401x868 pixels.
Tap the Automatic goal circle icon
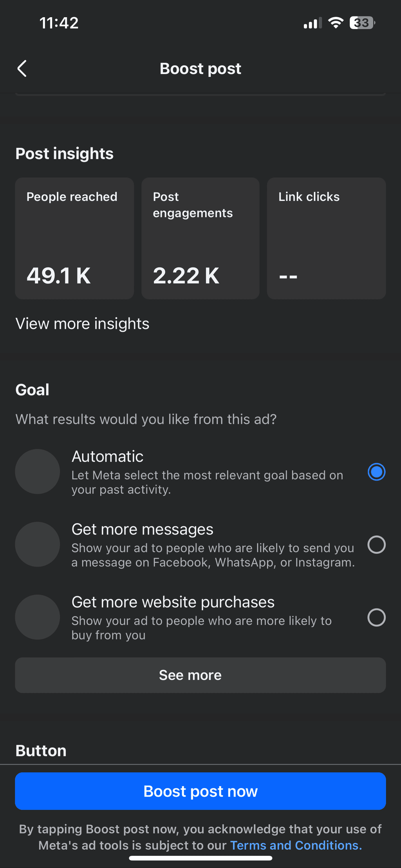coord(38,471)
